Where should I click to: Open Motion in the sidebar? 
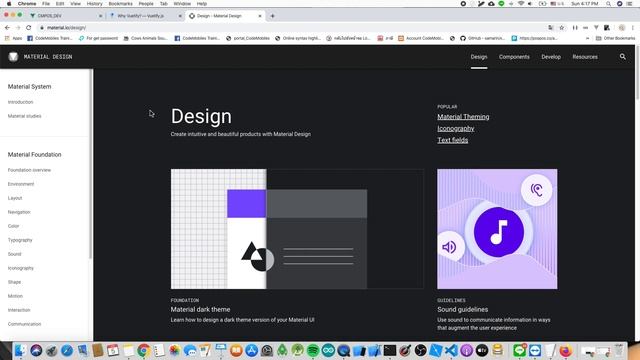(16, 296)
